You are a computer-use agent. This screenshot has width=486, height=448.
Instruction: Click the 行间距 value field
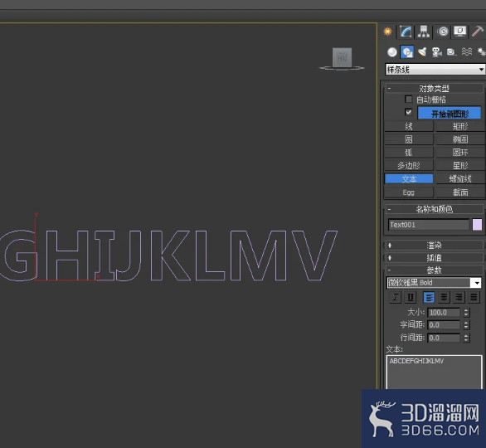point(444,338)
